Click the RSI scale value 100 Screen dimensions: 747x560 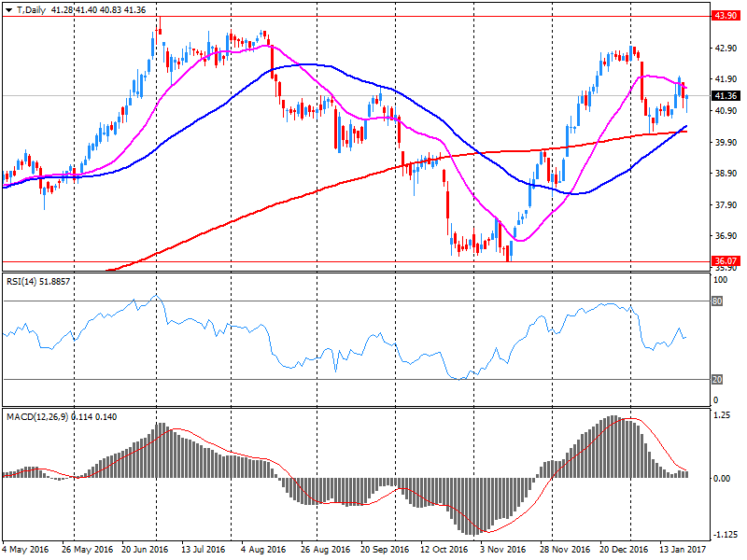click(720, 280)
